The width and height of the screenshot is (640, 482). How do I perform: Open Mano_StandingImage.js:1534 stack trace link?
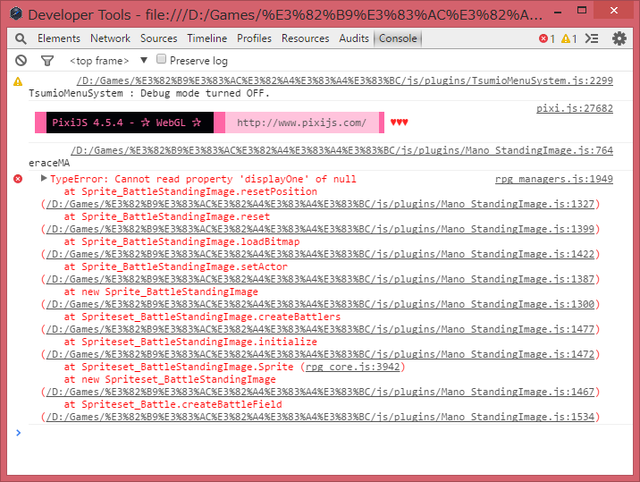[320, 417]
